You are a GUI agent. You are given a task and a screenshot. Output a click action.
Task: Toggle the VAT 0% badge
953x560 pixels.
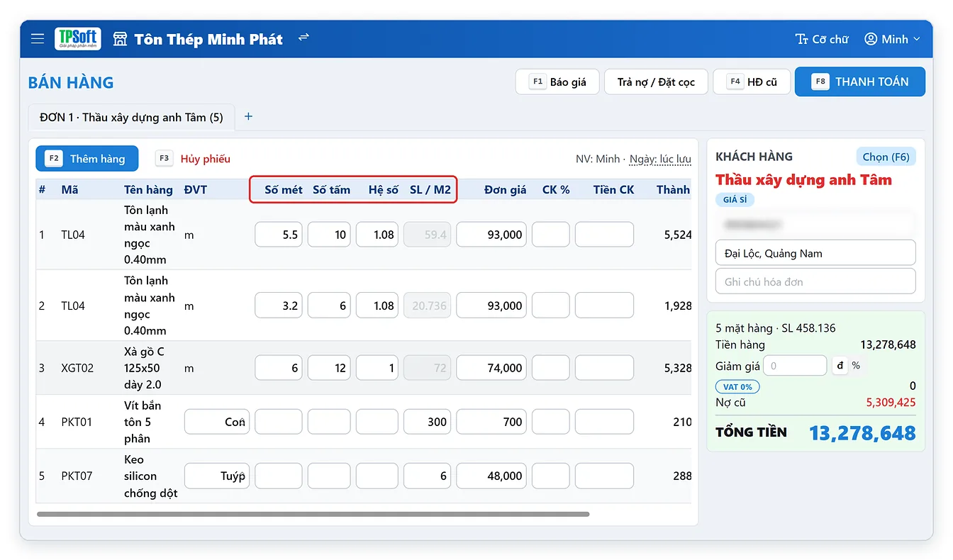point(737,386)
